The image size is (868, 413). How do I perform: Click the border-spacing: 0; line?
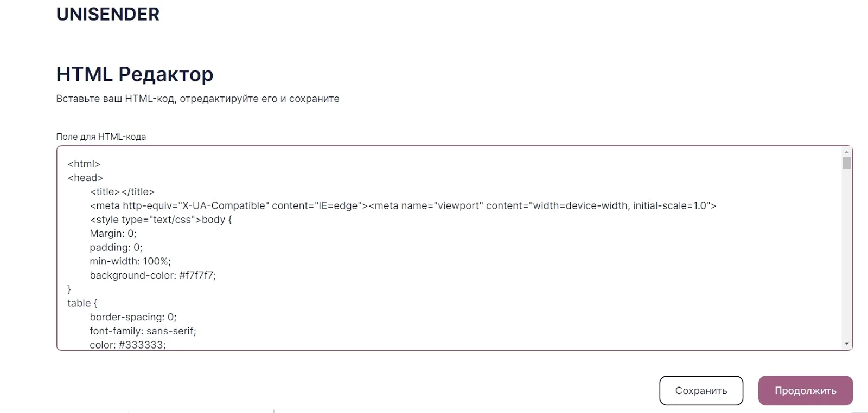133,317
